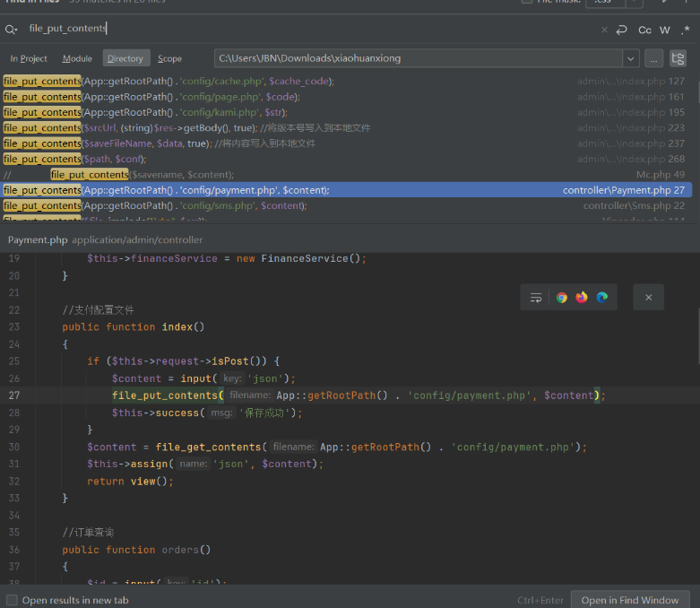Select result with $srcUrl line 223

[x=344, y=128]
